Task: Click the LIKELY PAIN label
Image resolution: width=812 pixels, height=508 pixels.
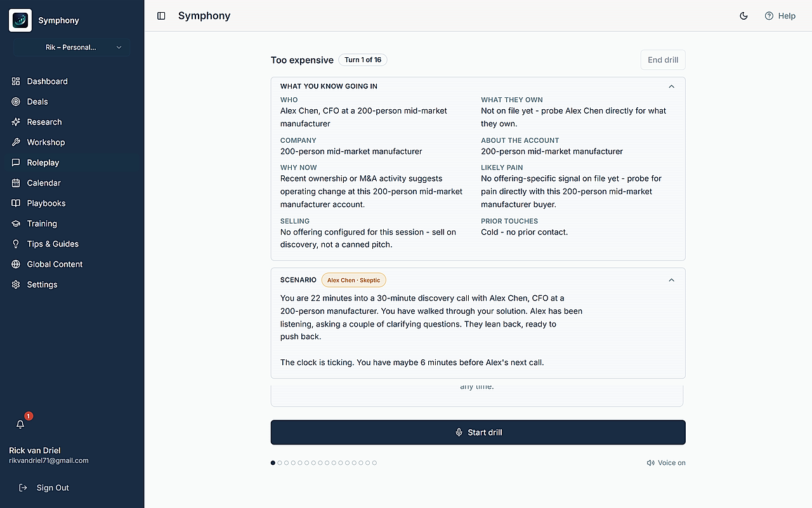Action: pyautogui.click(x=502, y=168)
